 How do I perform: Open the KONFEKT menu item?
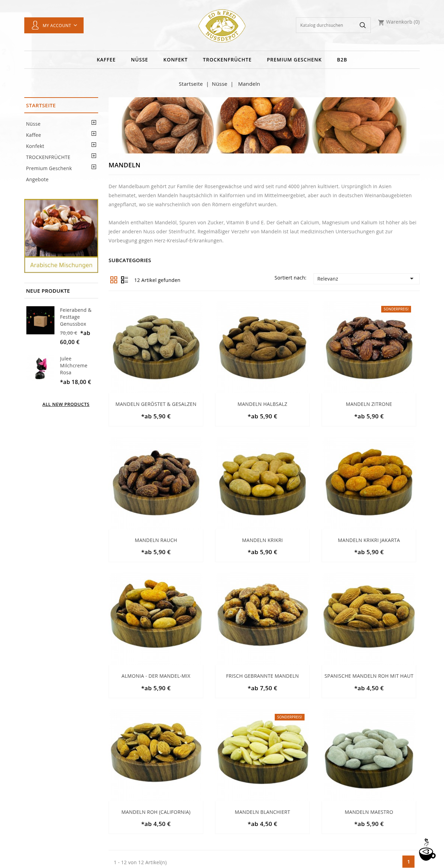[176, 60]
